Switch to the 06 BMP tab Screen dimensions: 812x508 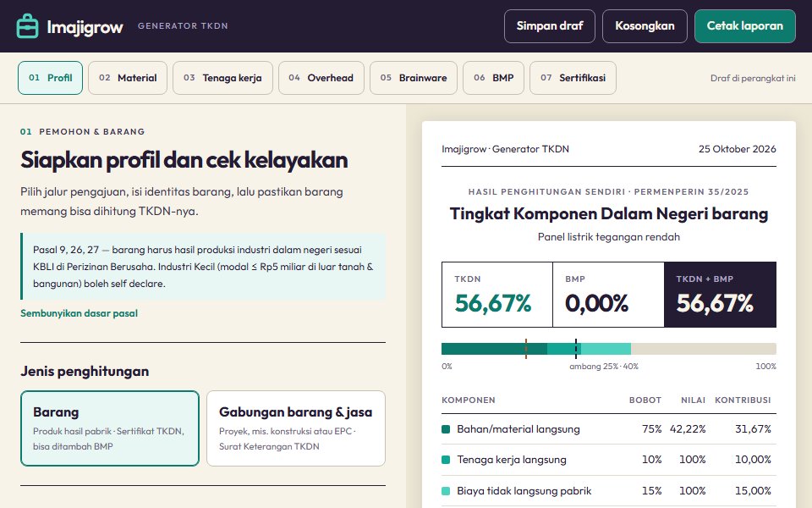tap(493, 78)
